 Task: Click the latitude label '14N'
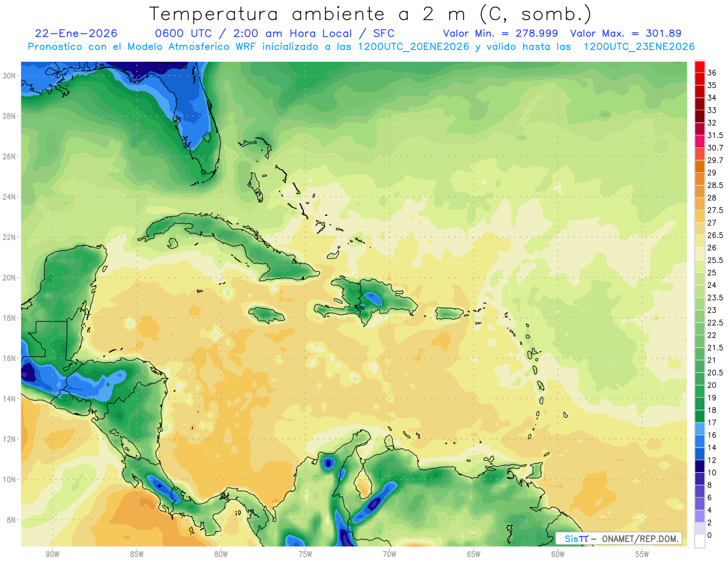click(10, 398)
